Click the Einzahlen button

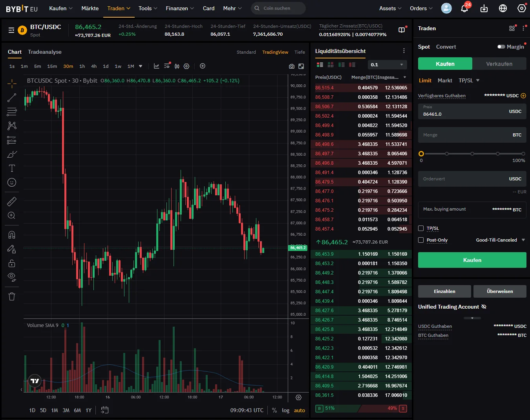444,291
